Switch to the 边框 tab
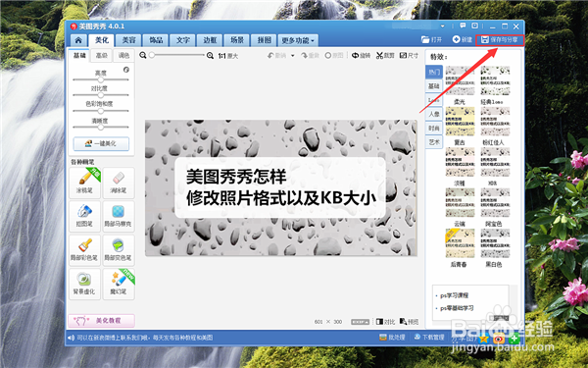Screen dimensions: 588x368 (x=210, y=40)
